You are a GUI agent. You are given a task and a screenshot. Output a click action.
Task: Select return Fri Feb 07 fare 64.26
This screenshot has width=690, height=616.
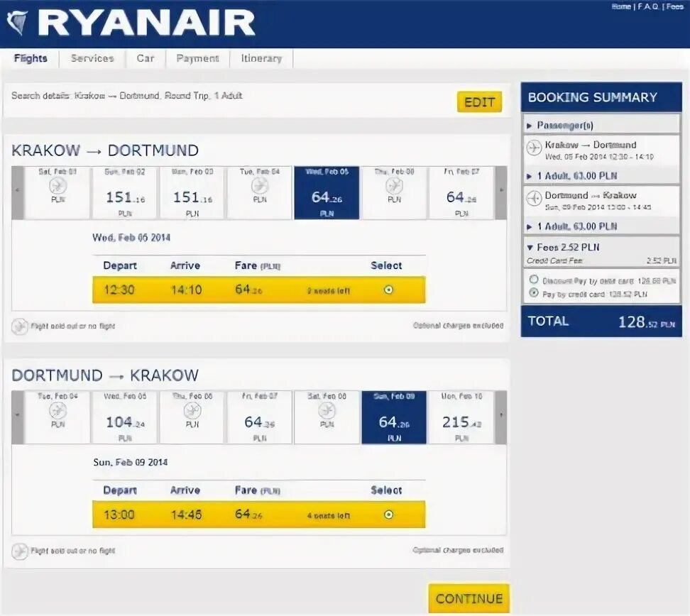tap(260, 417)
